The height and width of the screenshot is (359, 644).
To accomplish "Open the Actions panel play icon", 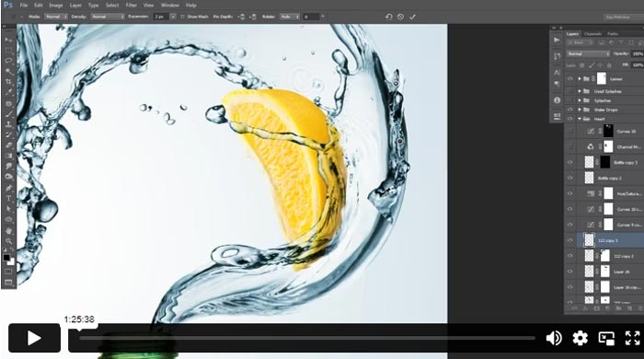I will coord(557,40).
